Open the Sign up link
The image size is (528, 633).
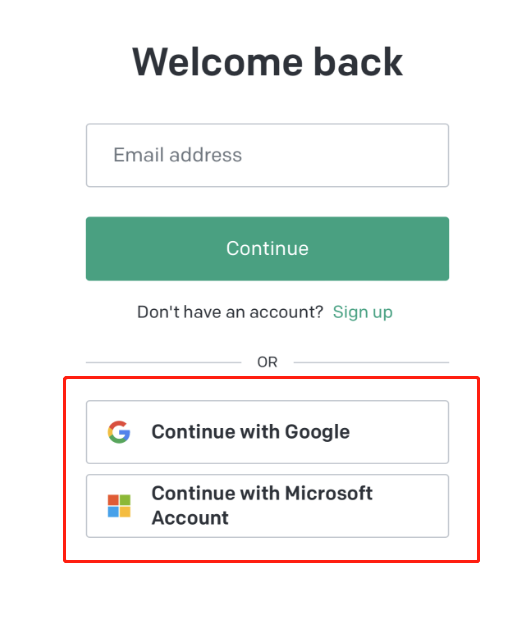coord(362,312)
